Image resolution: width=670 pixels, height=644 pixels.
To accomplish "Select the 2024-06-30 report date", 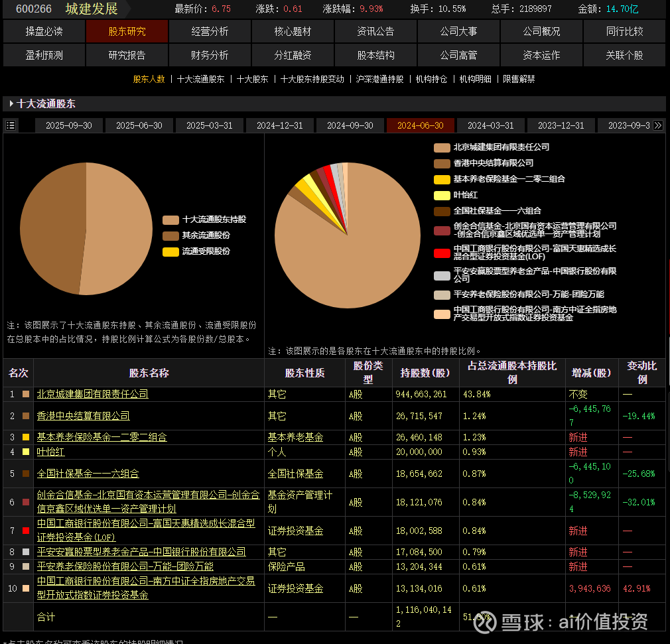I will [x=421, y=125].
